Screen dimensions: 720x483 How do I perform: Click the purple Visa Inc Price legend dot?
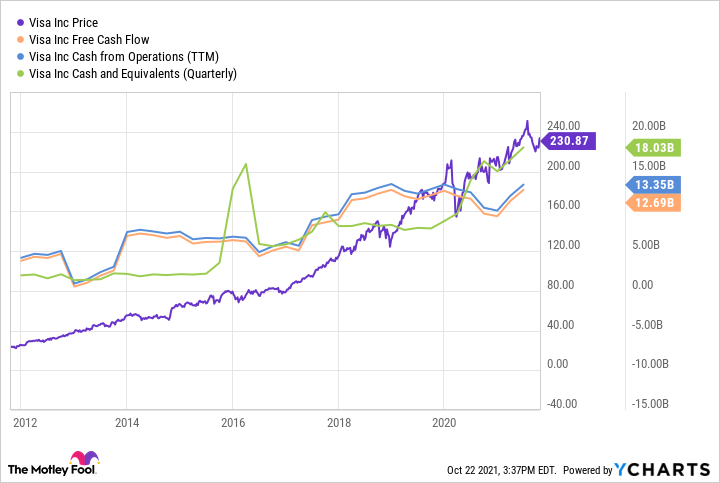coord(19,21)
